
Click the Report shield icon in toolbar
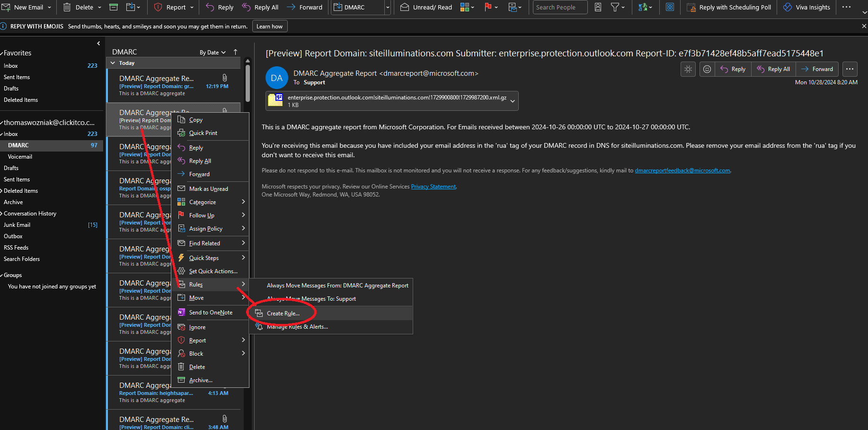click(x=158, y=7)
